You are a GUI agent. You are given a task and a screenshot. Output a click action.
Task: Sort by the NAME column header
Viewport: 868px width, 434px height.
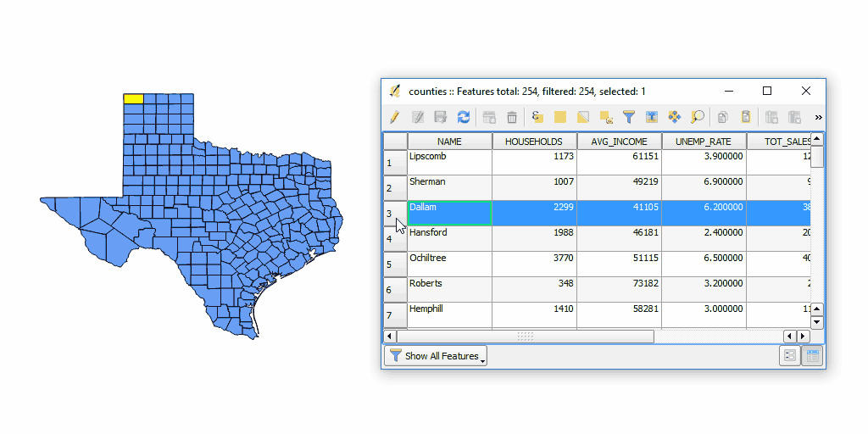pyautogui.click(x=449, y=142)
